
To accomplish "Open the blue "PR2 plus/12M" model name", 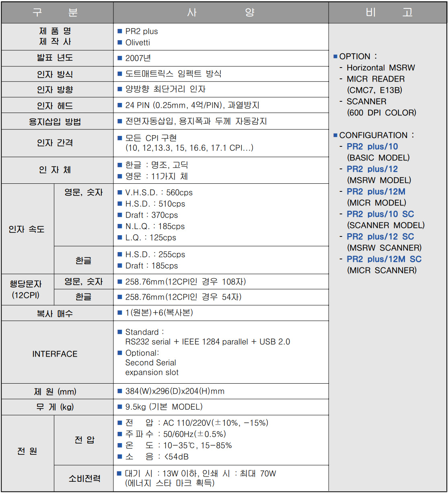I will click(376, 192).
